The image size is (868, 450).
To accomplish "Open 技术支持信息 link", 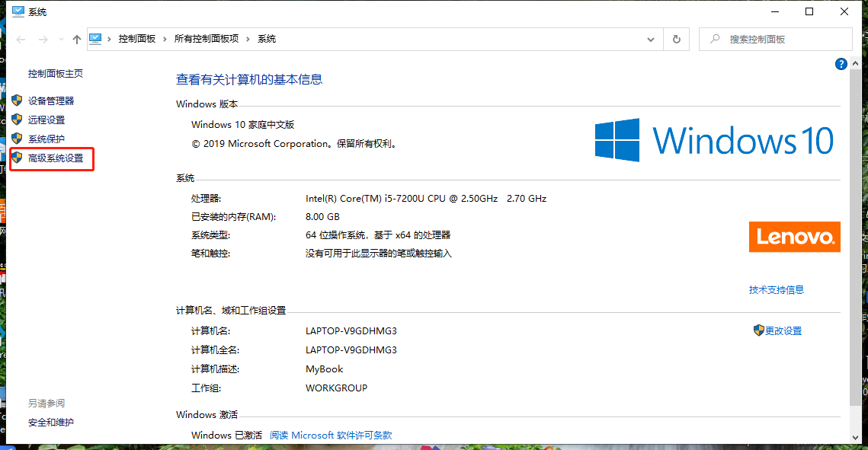I will point(776,289).
